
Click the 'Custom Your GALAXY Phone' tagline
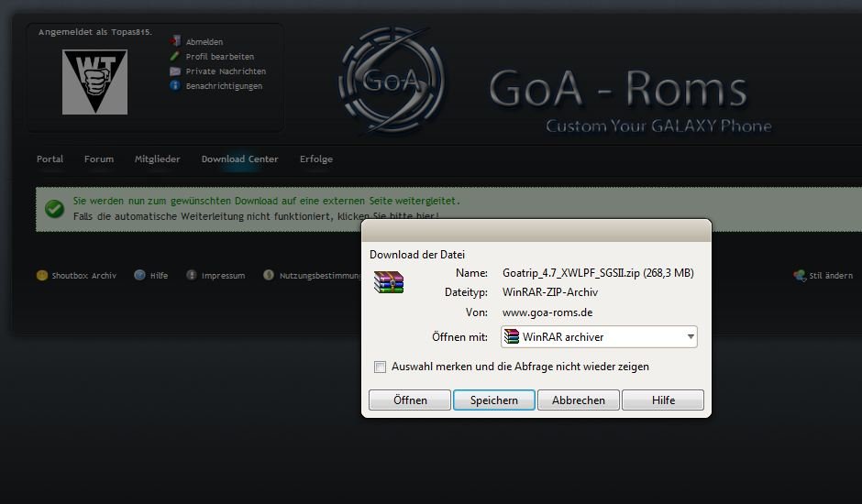[658, 126]
